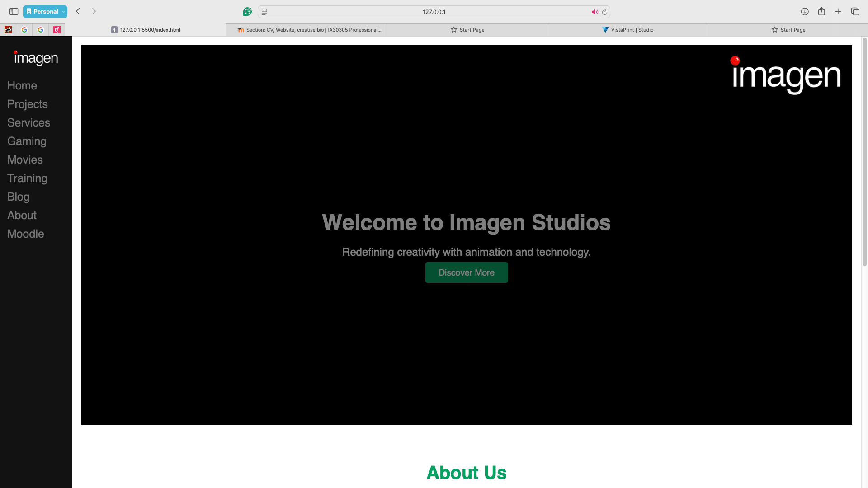Open the Services sidebar link
This screenshot has width=868, height=488.
(x=28, y=122)
